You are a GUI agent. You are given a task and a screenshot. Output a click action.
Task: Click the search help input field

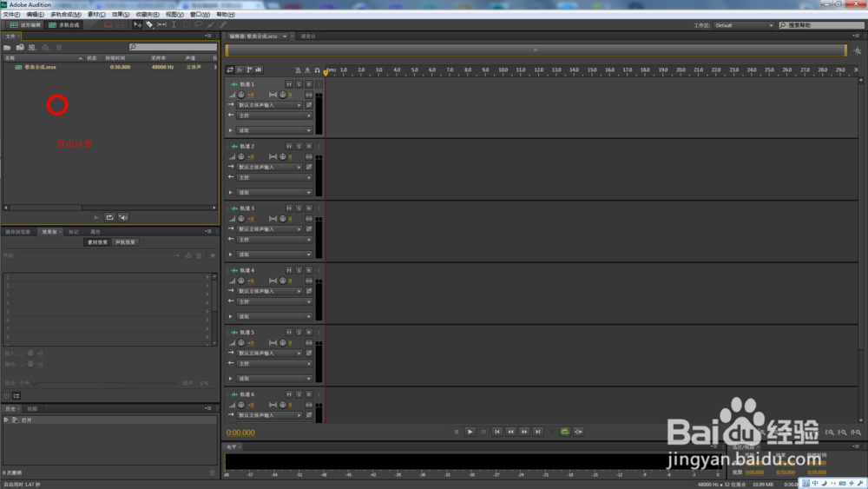point(821,25)
